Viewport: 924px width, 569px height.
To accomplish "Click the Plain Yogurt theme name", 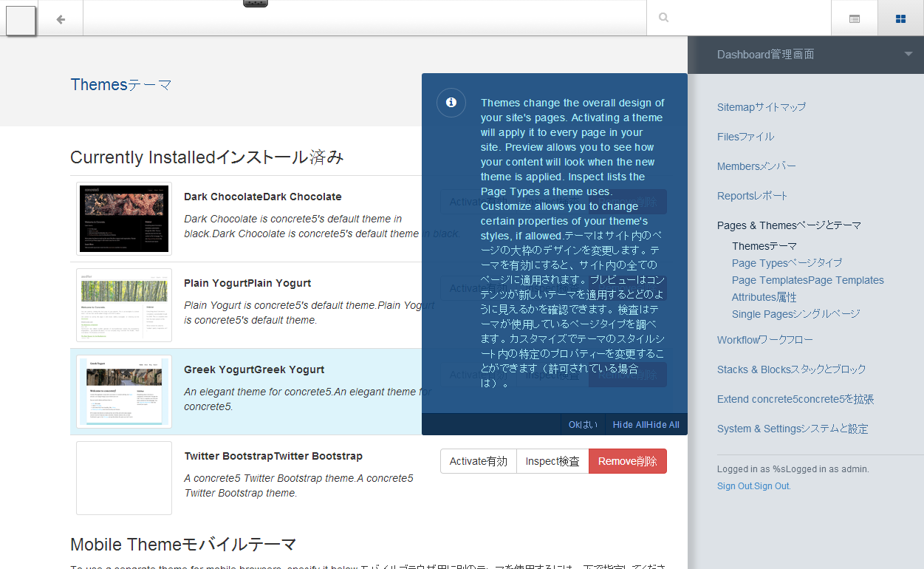I will coord(247,283).
